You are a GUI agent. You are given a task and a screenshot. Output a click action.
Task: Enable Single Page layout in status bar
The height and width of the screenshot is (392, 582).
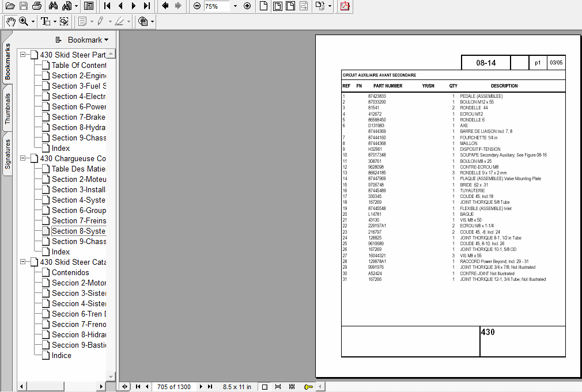[264, 387]
